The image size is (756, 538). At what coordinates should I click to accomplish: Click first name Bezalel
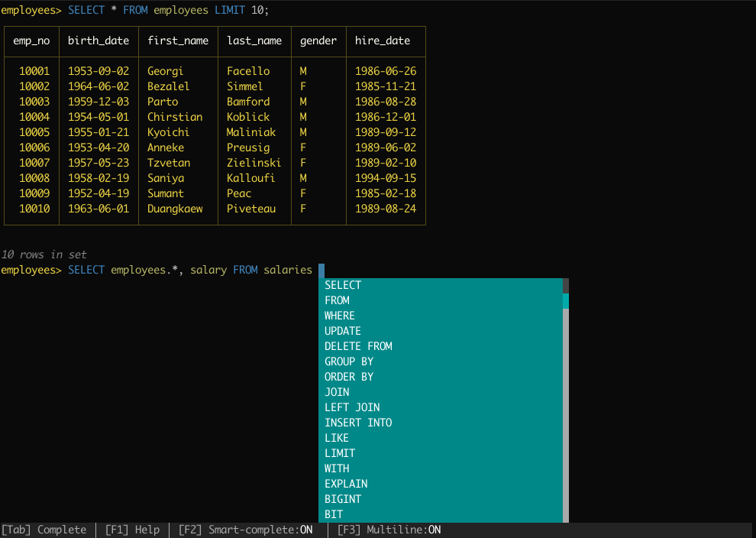[168, 86]
